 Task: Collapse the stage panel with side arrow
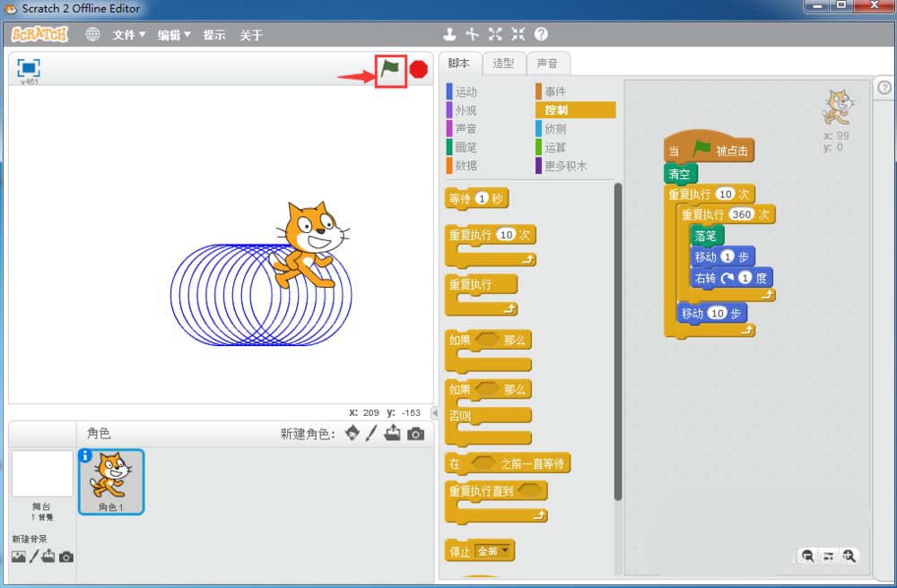435,412
